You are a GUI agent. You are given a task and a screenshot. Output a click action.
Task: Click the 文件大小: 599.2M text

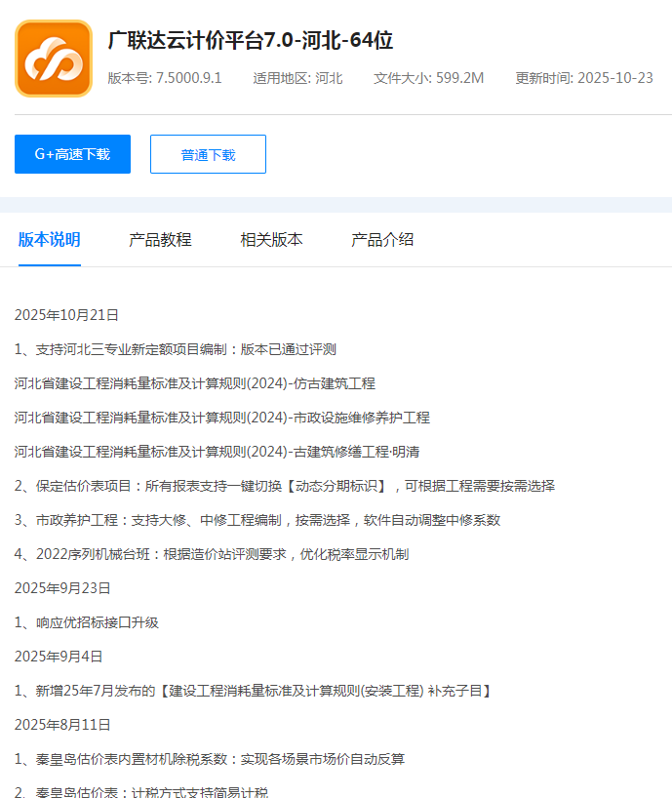[428, 78]
